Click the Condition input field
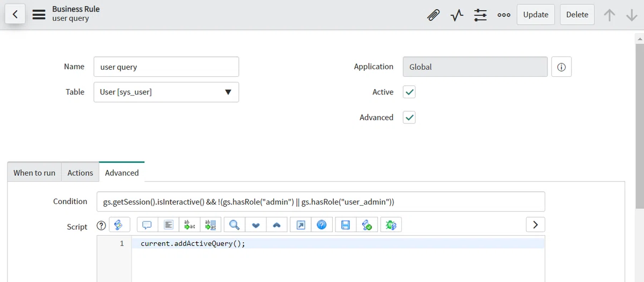644x282 pixels. 321,201
